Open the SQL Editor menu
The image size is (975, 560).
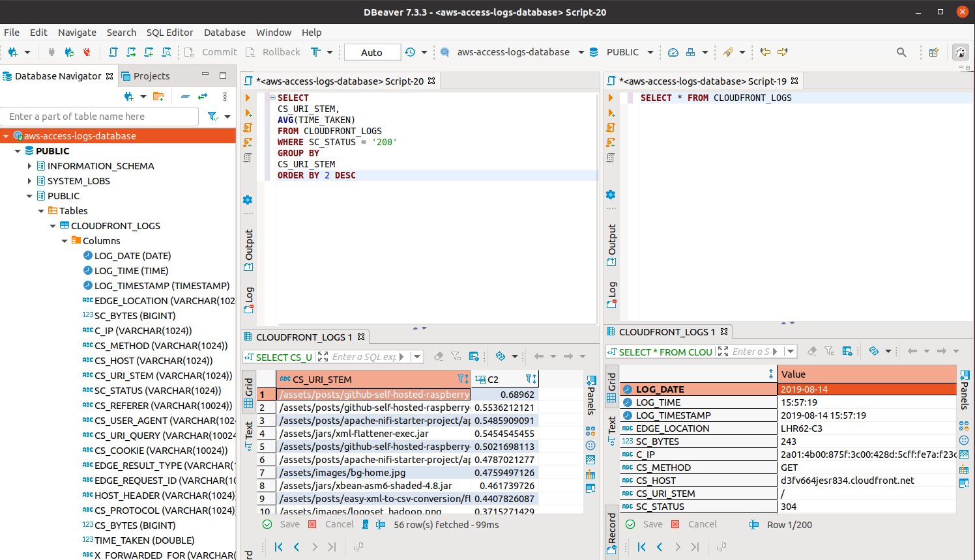[x=169, y=33]
